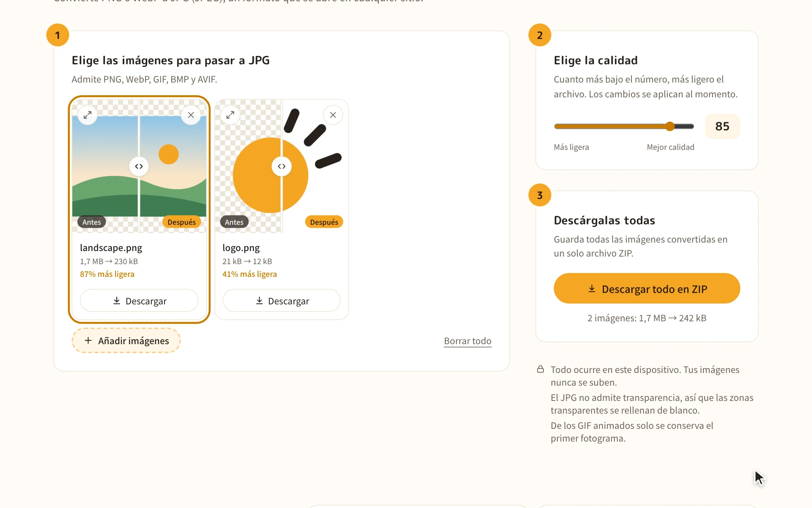The height and width of the screenshot is (508, 812).
Task: Grab the compare handle on logo.png
Action: [282, 166]
